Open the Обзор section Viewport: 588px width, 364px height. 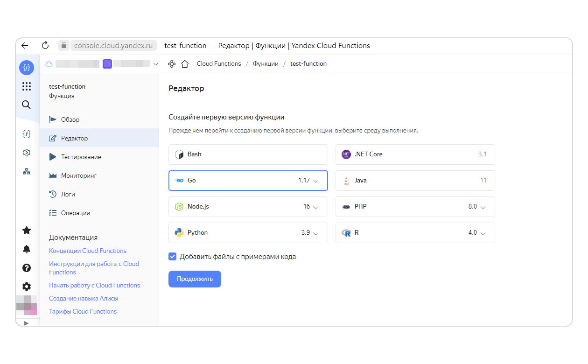99,119
